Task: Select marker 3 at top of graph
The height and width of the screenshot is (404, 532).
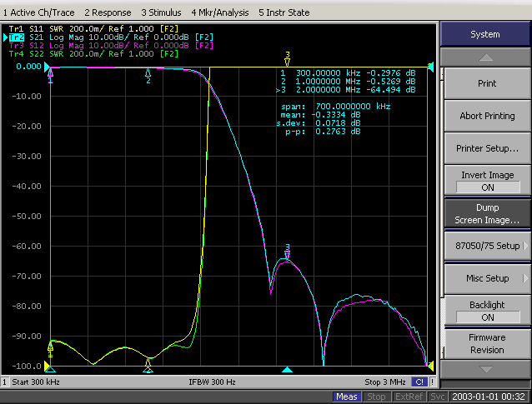Action: click(288, 59)
